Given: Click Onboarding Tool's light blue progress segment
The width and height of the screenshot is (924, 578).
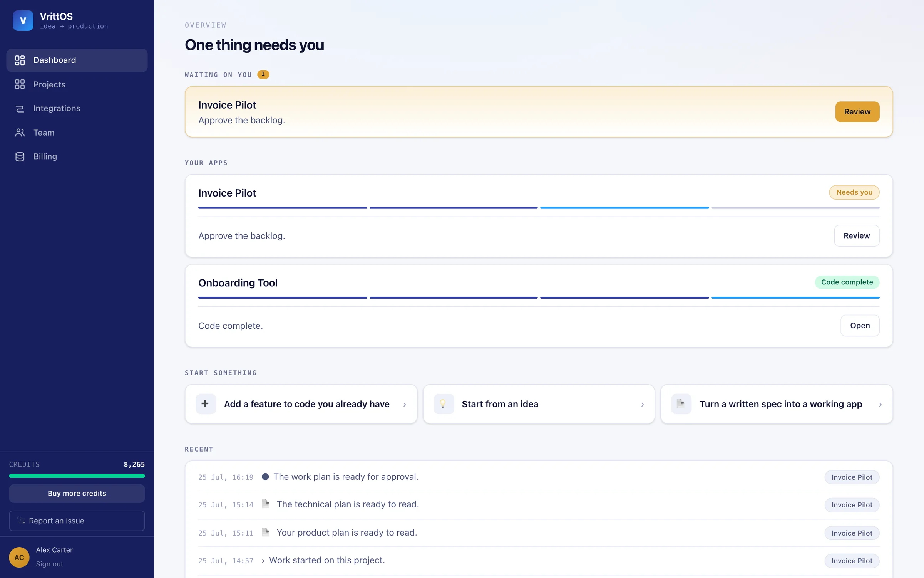Looking at the screenshot, I should [795, 297].
